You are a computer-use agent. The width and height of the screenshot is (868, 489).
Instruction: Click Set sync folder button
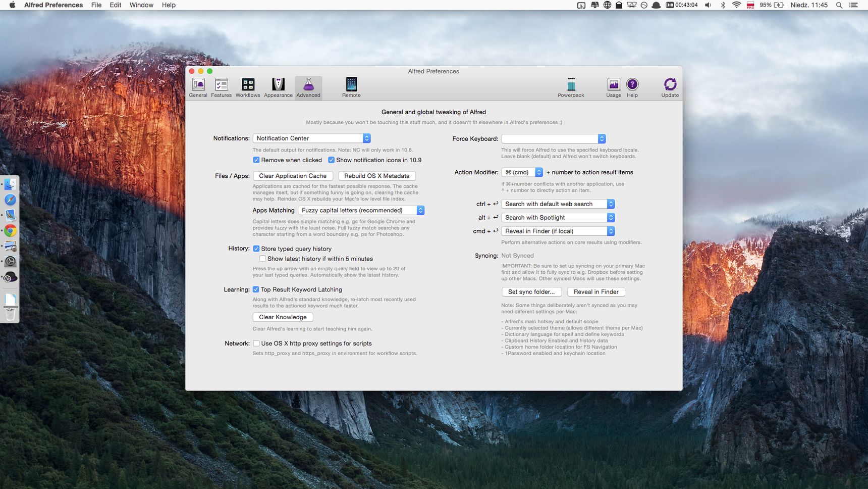[531, 292]
